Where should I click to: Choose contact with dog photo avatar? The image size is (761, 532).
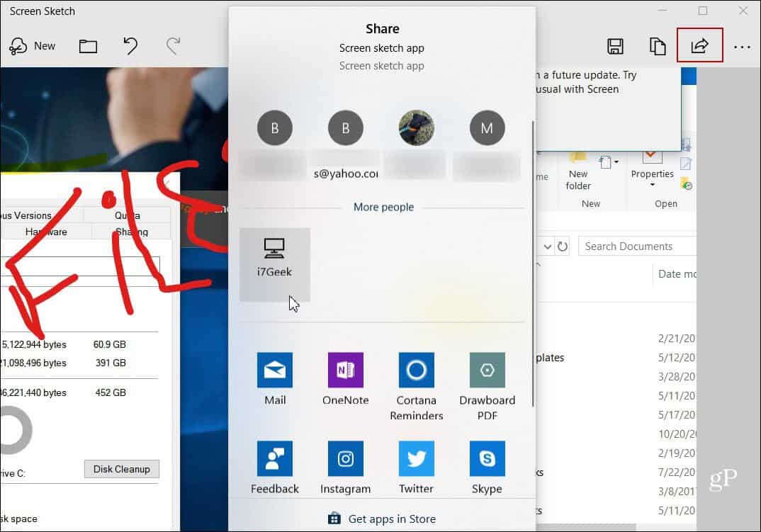[417, 128]
